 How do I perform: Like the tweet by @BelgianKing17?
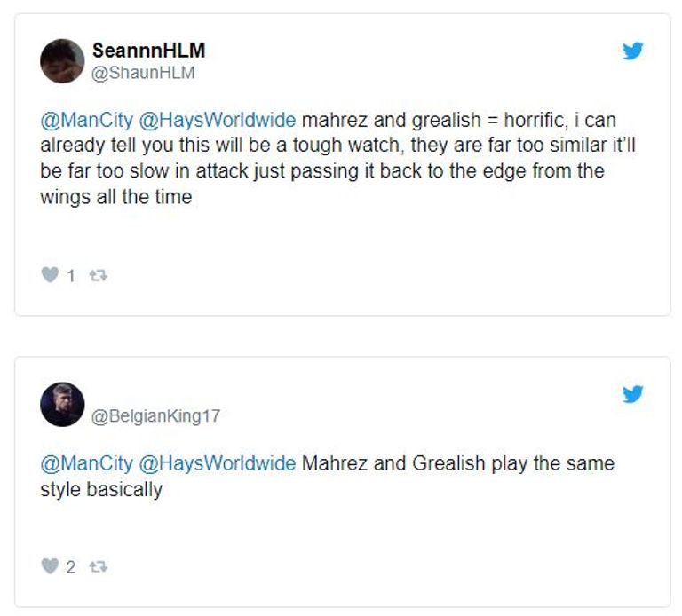(x=50, y=566)
